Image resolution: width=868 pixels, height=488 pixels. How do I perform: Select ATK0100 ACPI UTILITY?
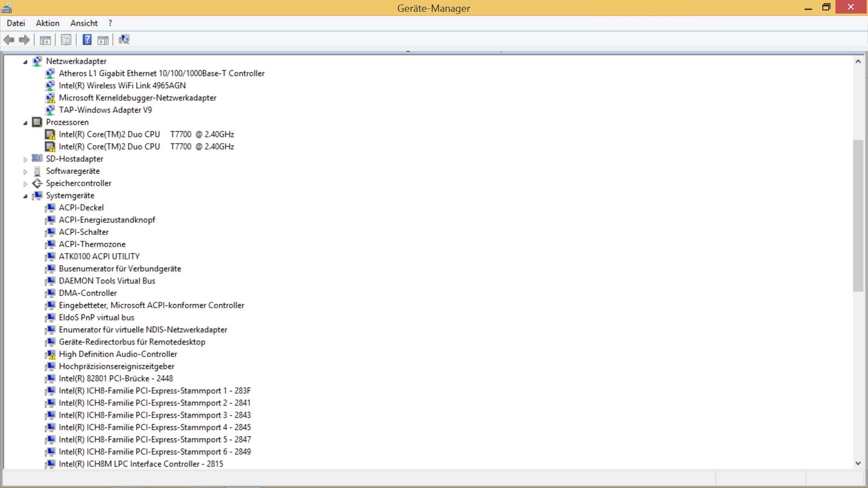99,256
